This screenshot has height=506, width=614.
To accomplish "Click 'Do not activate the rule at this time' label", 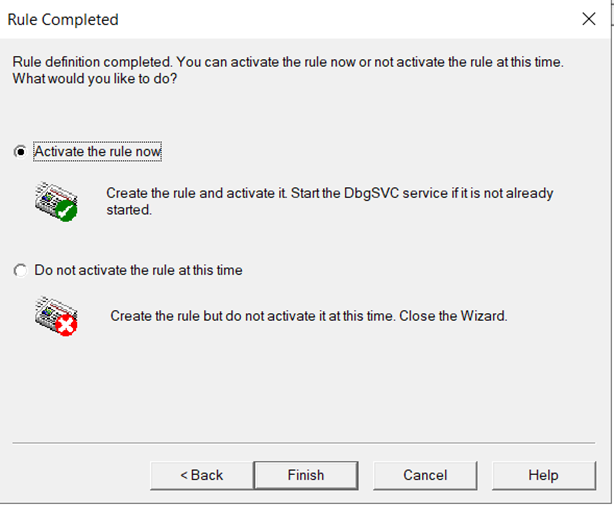I will (138, 270).
